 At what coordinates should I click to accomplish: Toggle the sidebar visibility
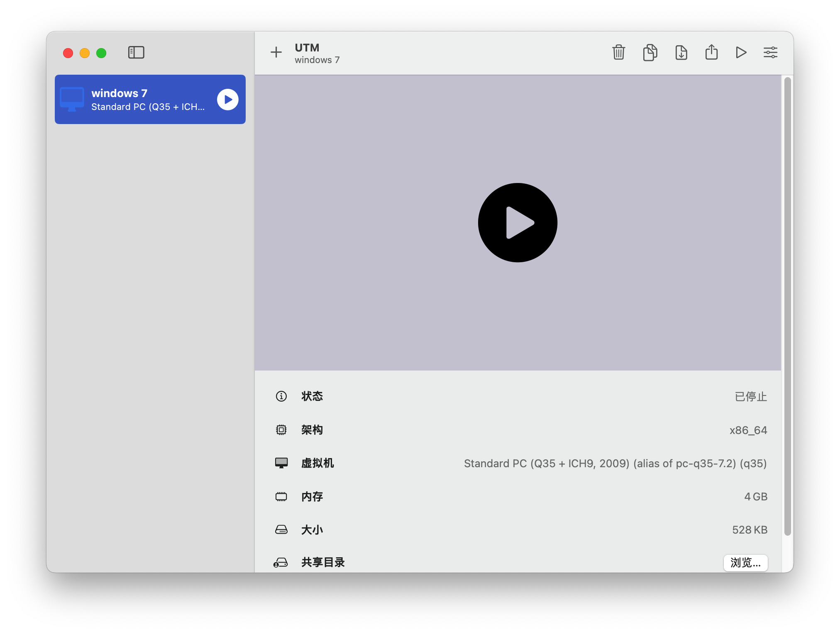136,53
